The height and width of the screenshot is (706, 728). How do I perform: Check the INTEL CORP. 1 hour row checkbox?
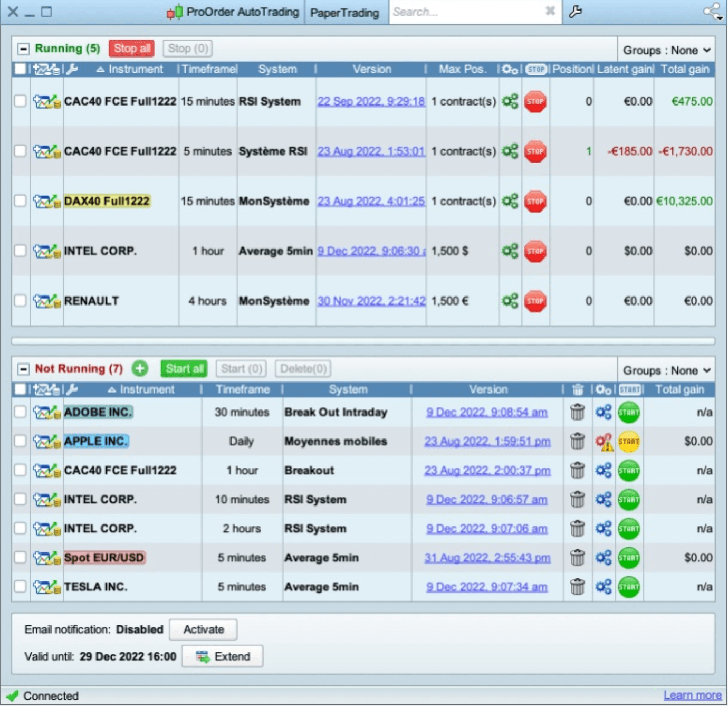tap(20, 251)
